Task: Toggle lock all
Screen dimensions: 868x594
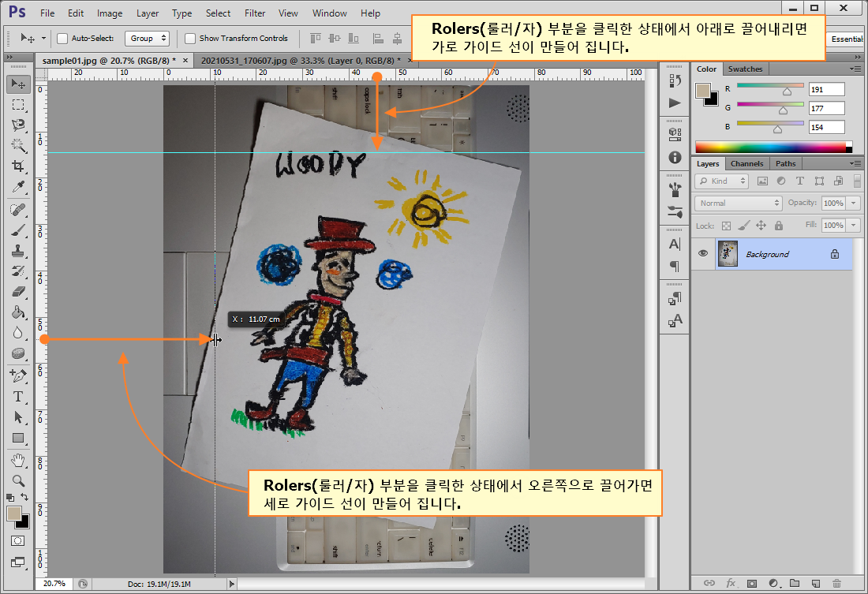Action: tap(779, 226)
